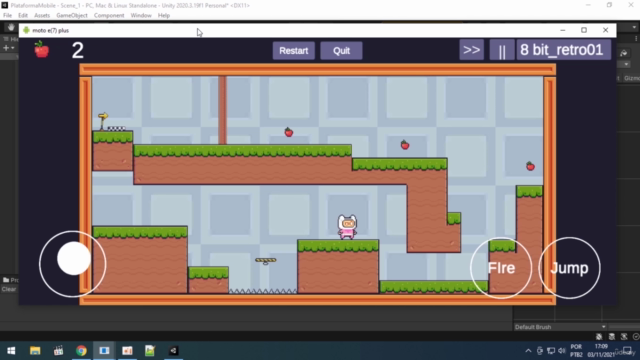
Task: Open the Assets menu in Unity
Action: point(42,16)
